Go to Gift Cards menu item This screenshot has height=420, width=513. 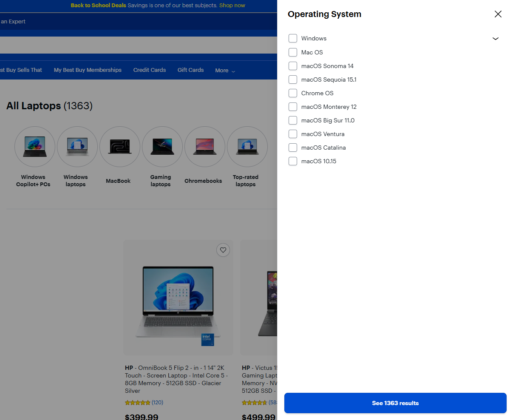point(190,70)
